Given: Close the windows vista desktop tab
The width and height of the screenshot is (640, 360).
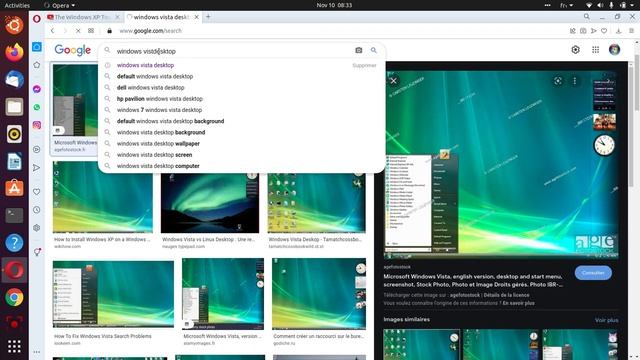Looking at the screenshot, I should tap(197, 17).
